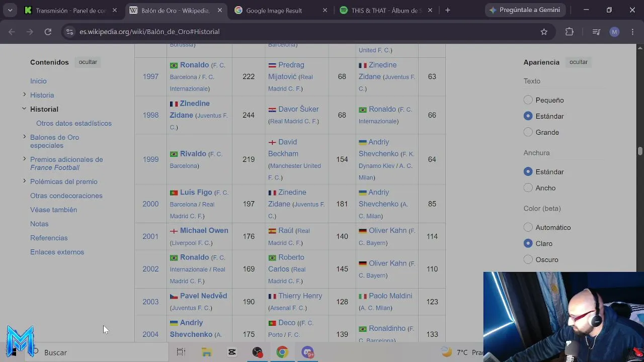Select Estándar text size
The width and height of the screenshot is (644, 362).
528,116
